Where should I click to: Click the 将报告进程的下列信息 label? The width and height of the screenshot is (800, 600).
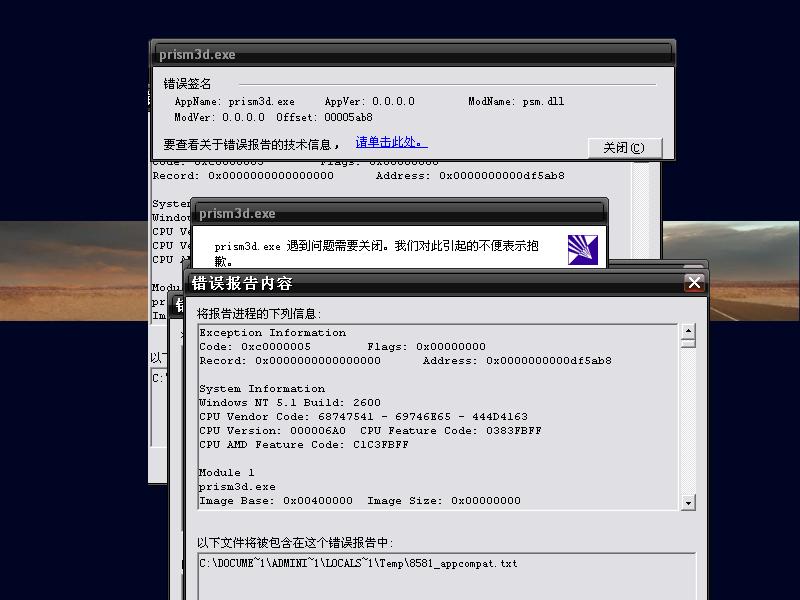click(259, 313)
